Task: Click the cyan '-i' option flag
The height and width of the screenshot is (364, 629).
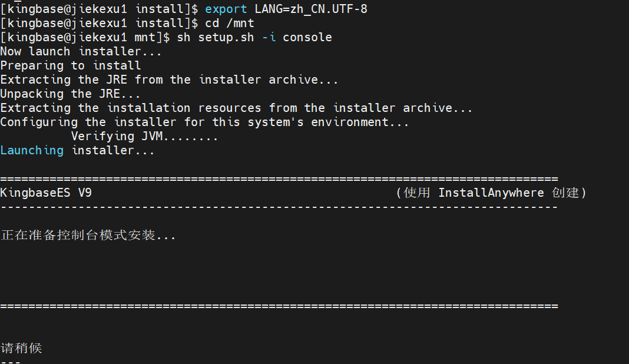Action: pos(269,37)
